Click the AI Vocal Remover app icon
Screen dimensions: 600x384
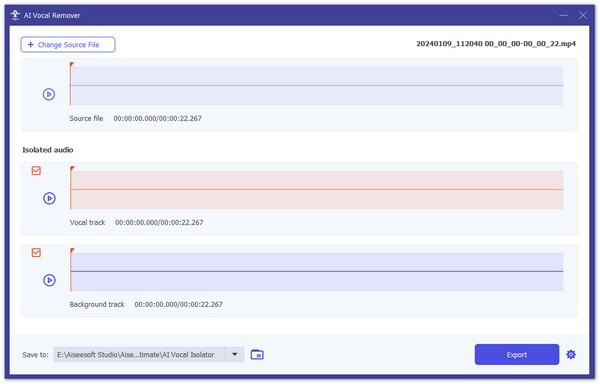tap(15, 15)
